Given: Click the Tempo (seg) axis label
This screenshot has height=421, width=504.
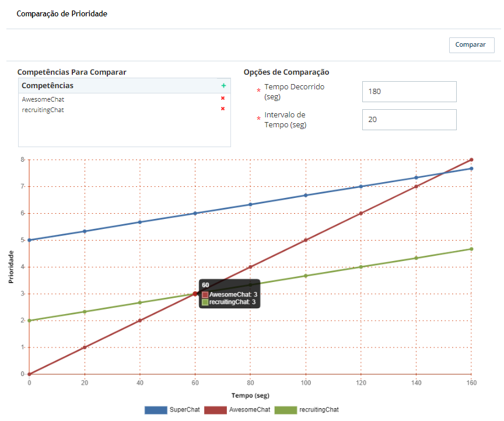Looking at the screenshot, I should pos(250,395).
